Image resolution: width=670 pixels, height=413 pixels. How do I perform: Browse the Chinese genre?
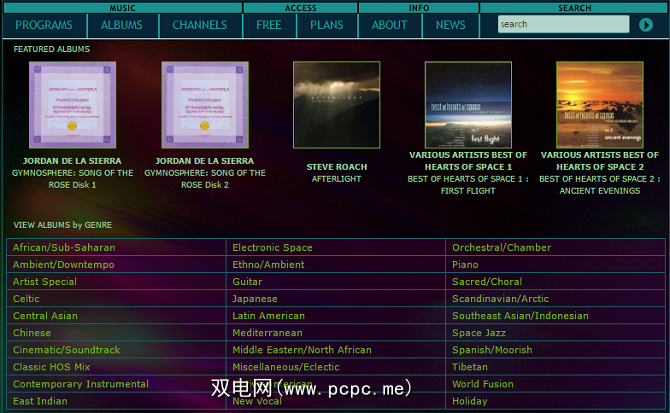tap(32, 333)
